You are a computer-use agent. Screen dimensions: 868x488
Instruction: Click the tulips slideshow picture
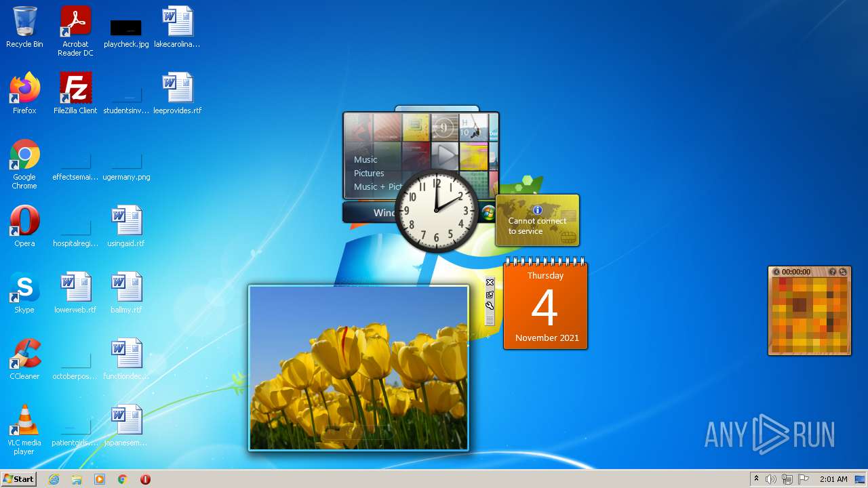[359, 367]
